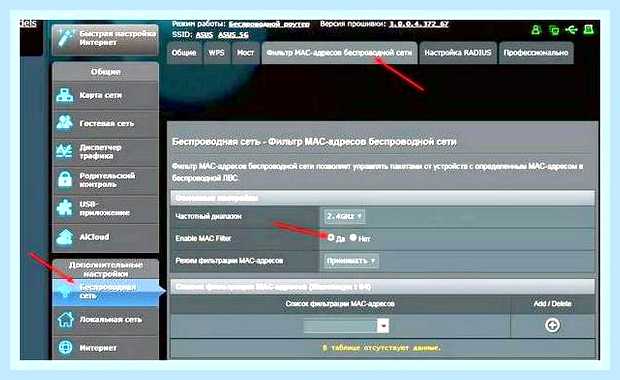Viewport: 620px width, 380px height.
Task: Click the Локальная сеть house icon
Action: [65, 320]
